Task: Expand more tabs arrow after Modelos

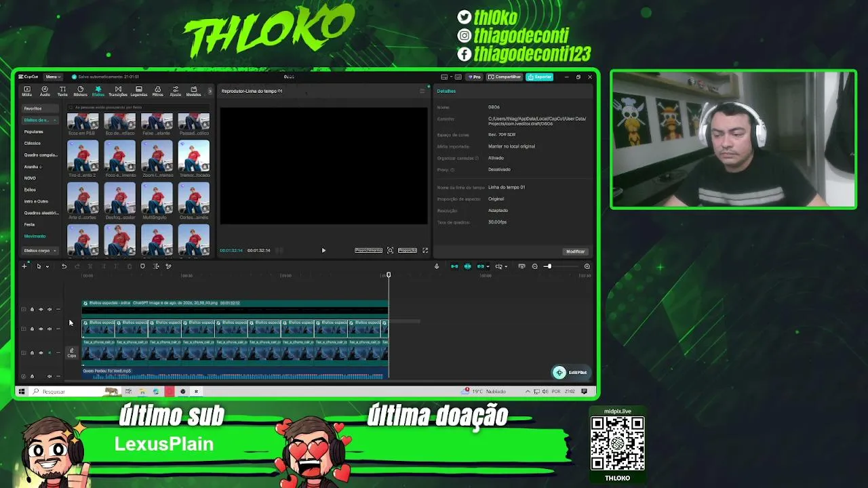Action: (210, 91)
